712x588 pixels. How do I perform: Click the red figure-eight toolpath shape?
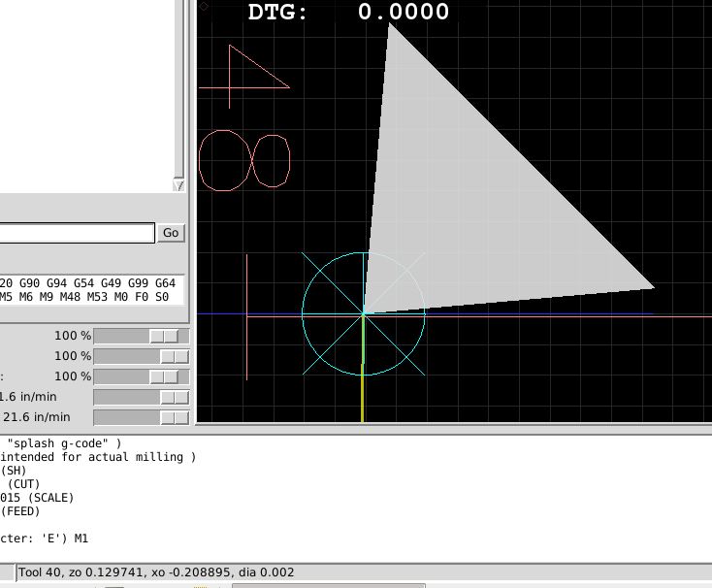tap(243, 161)
